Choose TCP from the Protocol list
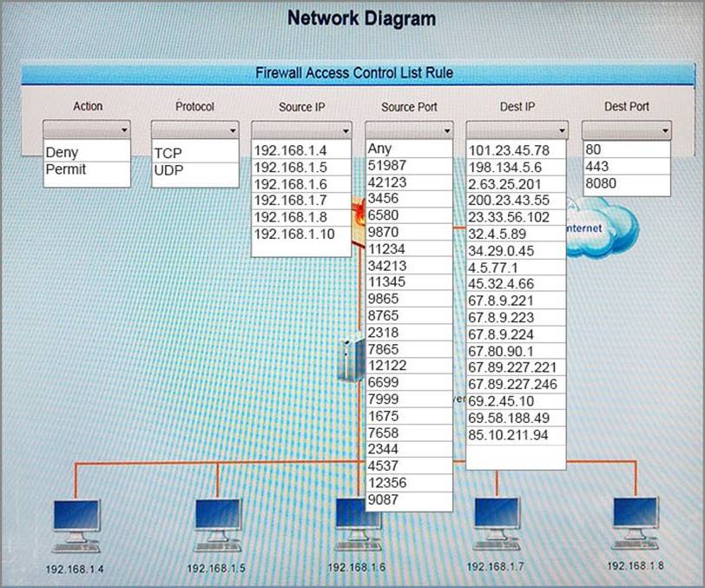The image size is (705, 588). pos(168,153)
